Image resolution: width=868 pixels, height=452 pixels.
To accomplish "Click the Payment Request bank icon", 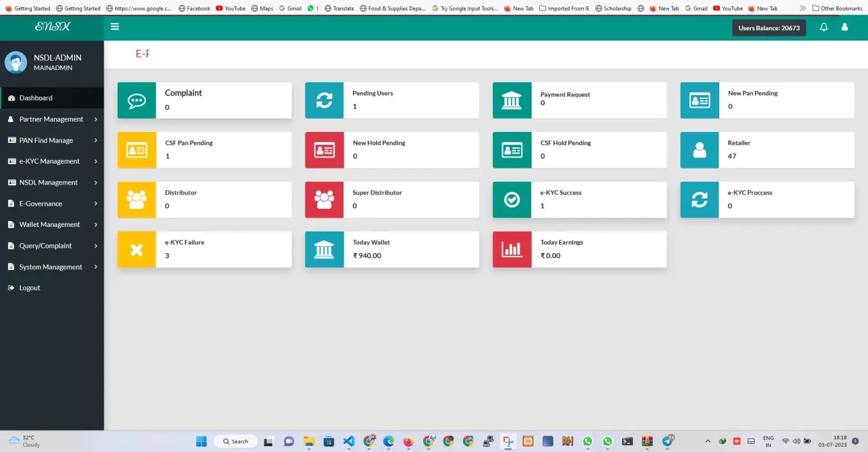I will 512,101.
